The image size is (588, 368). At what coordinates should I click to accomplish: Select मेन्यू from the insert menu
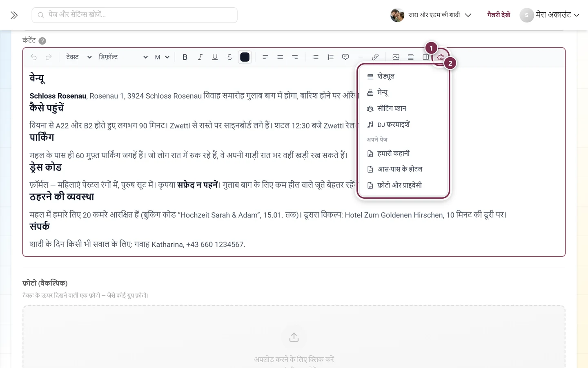403,92
